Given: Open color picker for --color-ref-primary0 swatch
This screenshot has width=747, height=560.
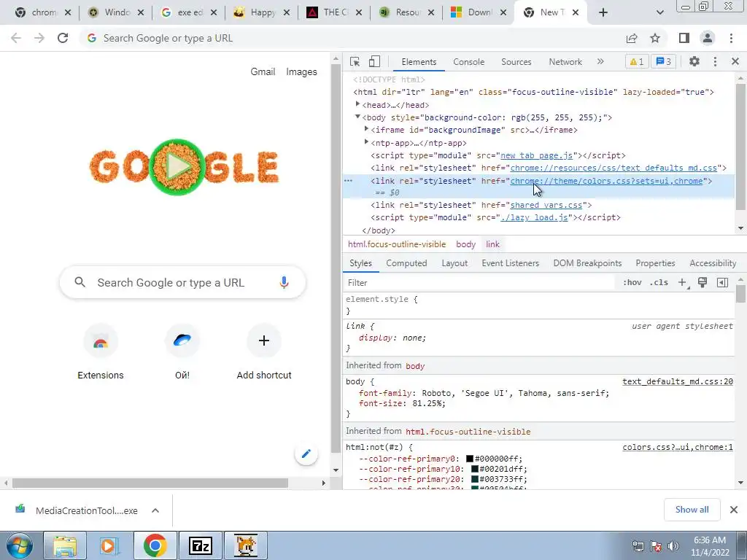Looking at the screenshot, I should pos(469,459).
